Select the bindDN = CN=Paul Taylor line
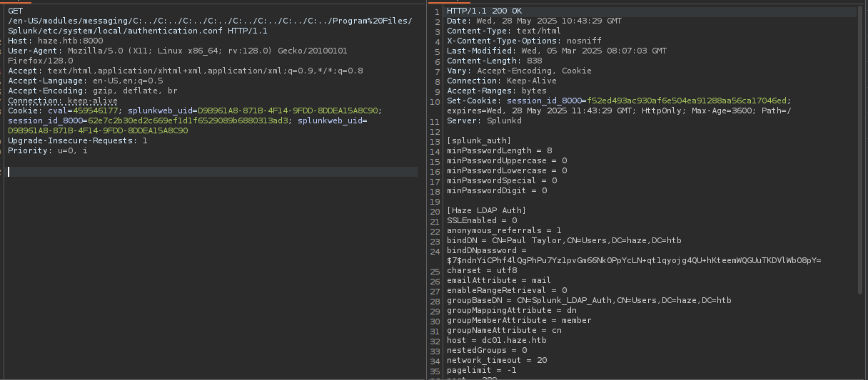The width and height of the screenshot is (868, 380). pyautogui.click(x=564, y=241)
